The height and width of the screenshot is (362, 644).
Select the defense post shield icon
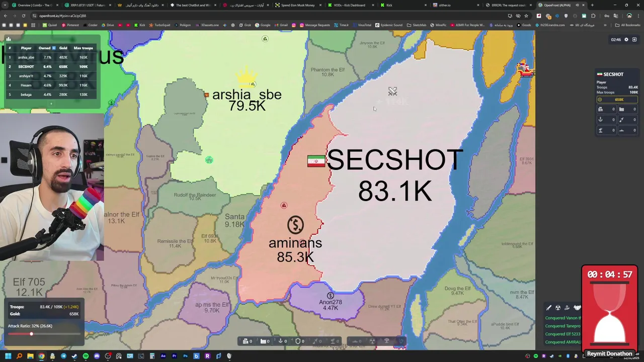tap(298, 341)
